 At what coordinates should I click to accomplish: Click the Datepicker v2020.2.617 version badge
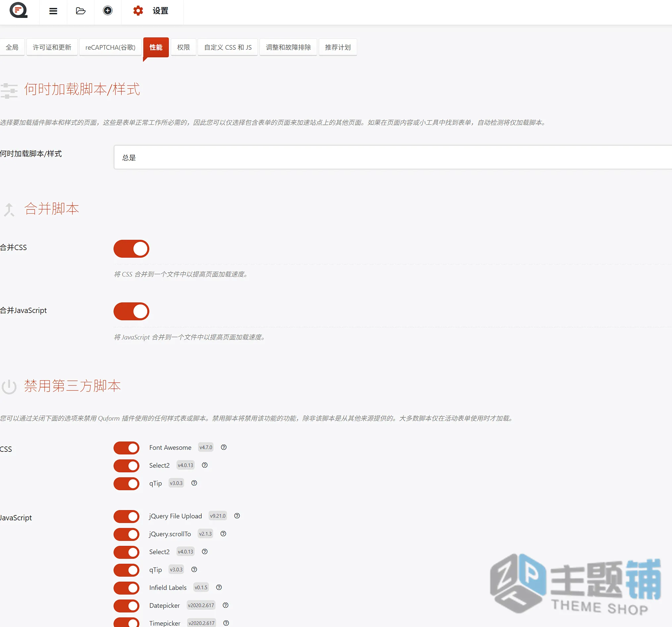pyautogui.click(x=201, y=605)
